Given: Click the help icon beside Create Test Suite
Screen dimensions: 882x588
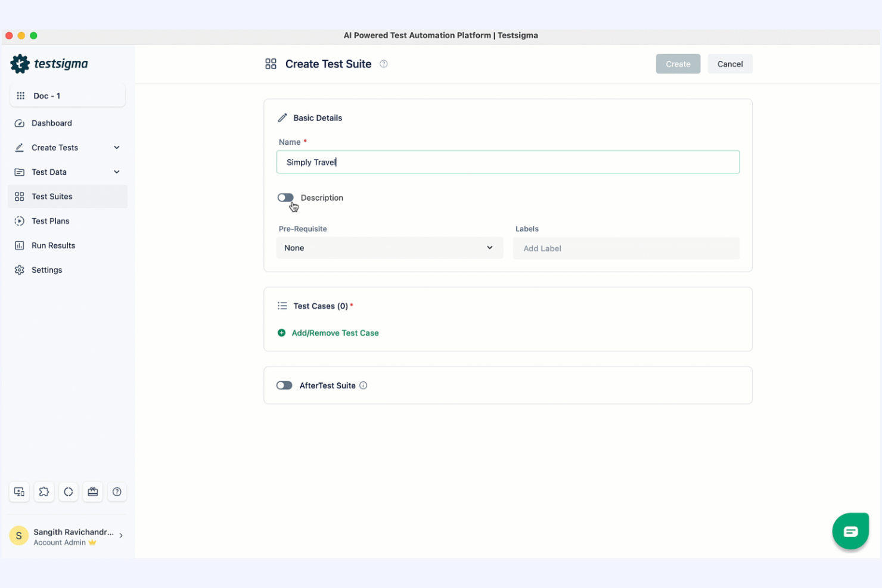Looking at the screenshot, I should [x=383, y=64].
